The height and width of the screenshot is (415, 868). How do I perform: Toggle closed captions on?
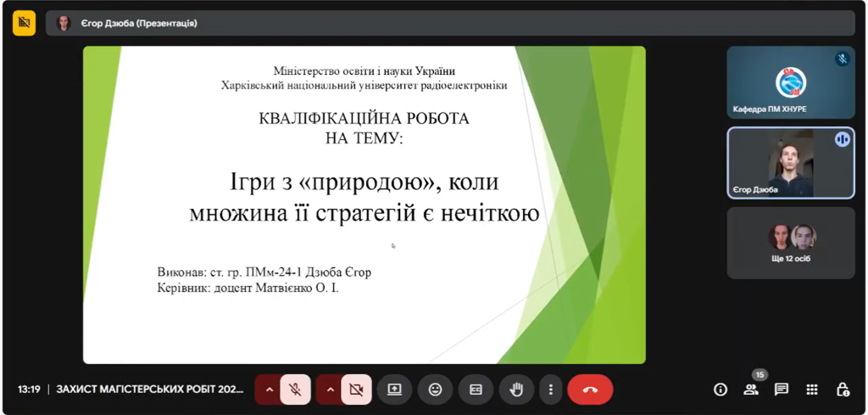[x=476, y=390]
